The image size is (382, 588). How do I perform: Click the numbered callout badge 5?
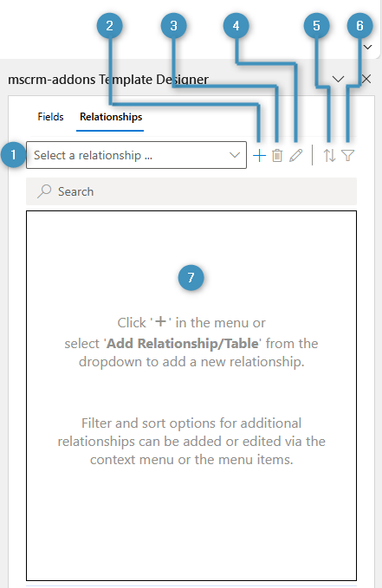pyautogui.click(x=316, y=25)
